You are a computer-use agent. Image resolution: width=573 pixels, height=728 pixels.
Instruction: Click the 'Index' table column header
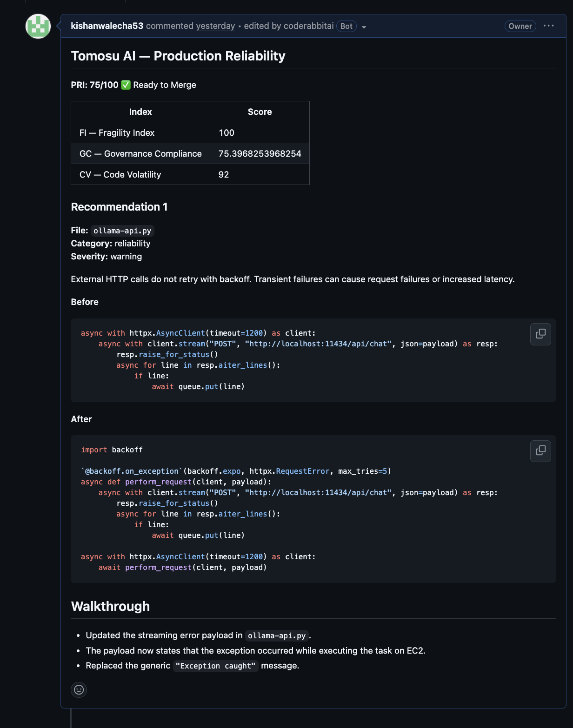(x=140, y=112)
